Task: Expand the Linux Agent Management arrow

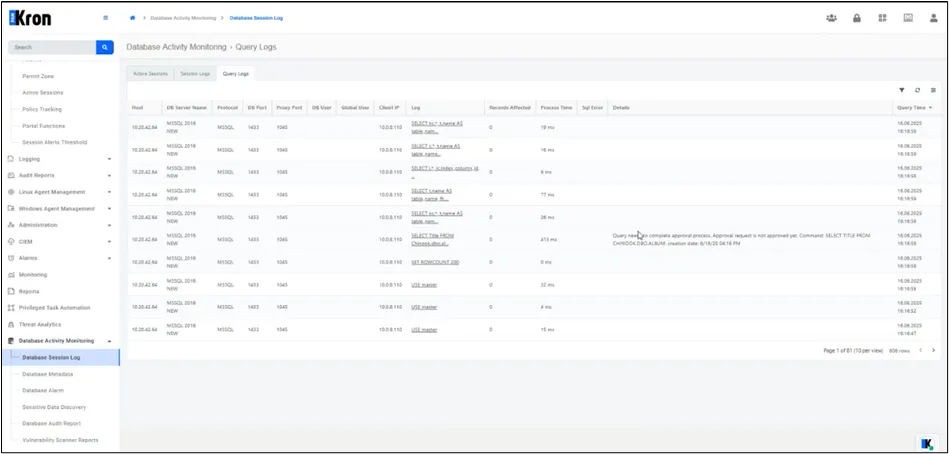Action: (x=110, y=192)
